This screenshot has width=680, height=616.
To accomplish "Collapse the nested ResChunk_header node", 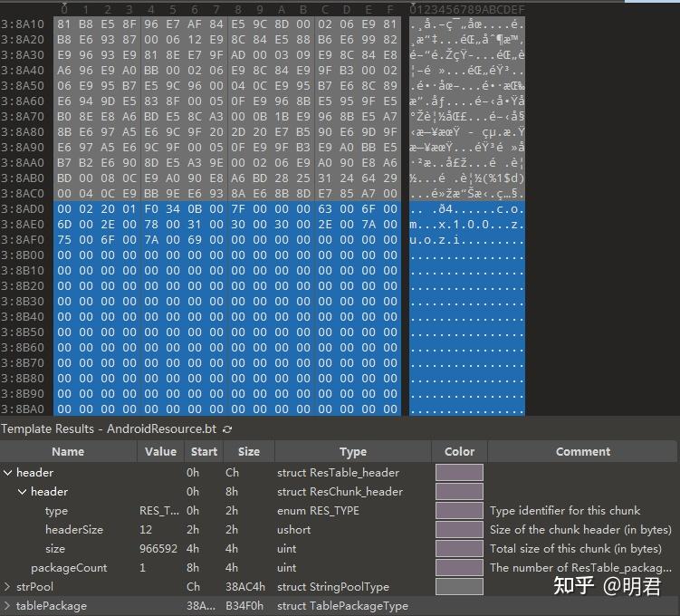I will (x=22, y=492).
